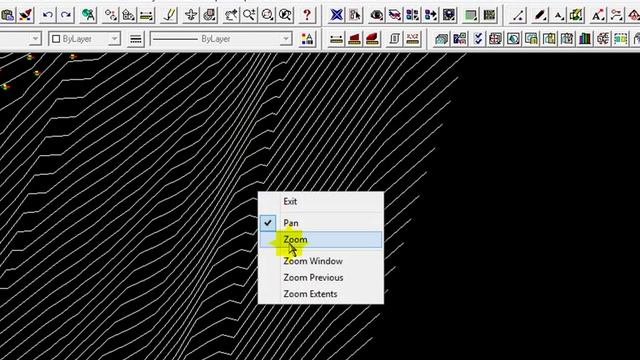Click the teal 3D box icon
640x360 pixels.
[x=441, y=39]
